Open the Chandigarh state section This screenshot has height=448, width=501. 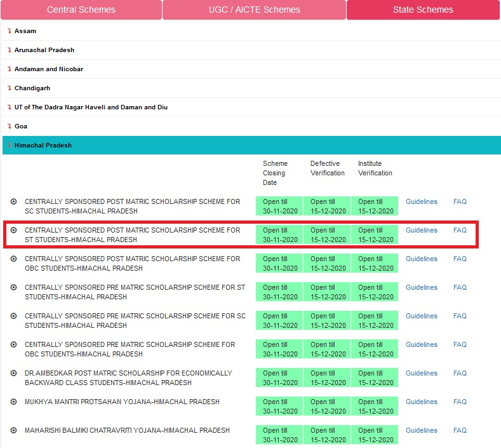pos(32,88)
